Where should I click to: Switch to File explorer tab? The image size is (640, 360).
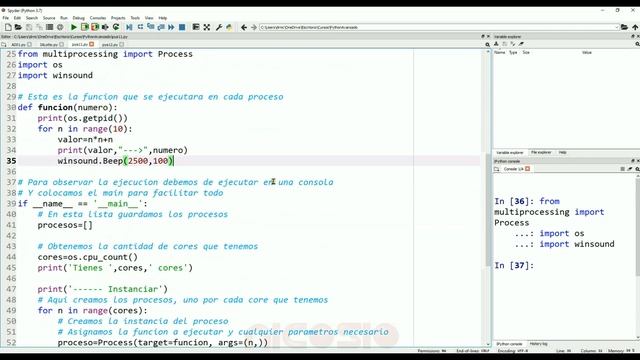coord(541,152)
